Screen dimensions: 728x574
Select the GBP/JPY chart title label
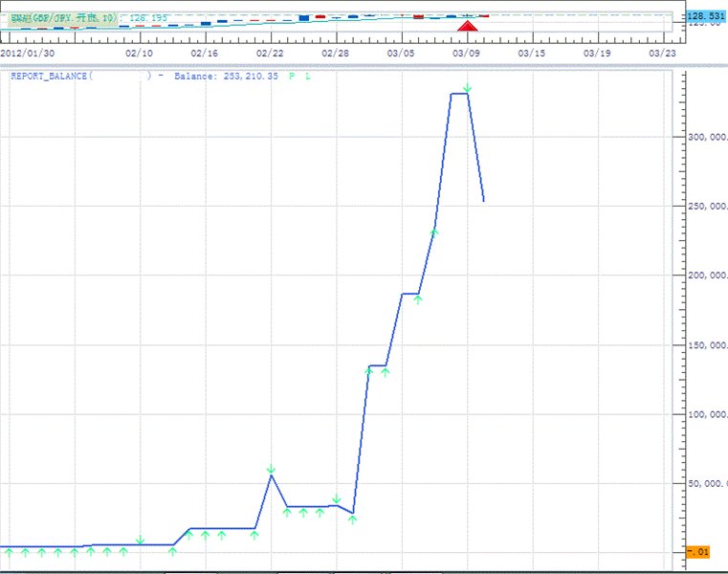click(x=57, y=16)
